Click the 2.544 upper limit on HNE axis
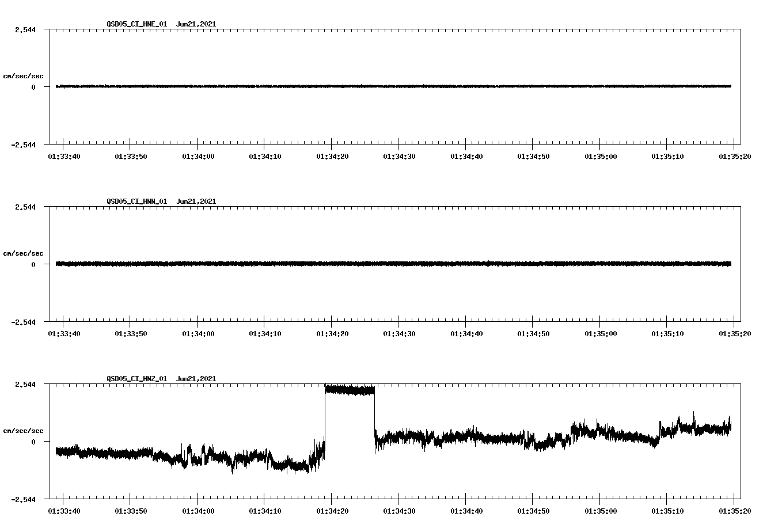 click(25, 30)
